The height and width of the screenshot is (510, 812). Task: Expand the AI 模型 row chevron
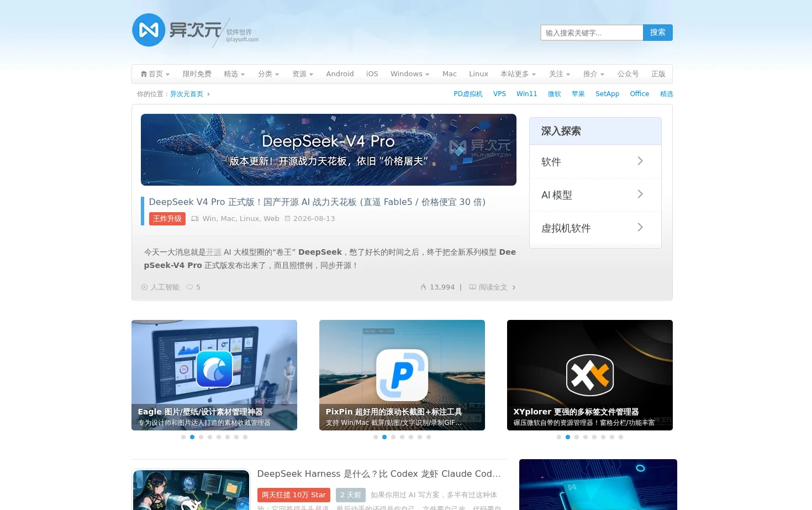pos(640,194)
